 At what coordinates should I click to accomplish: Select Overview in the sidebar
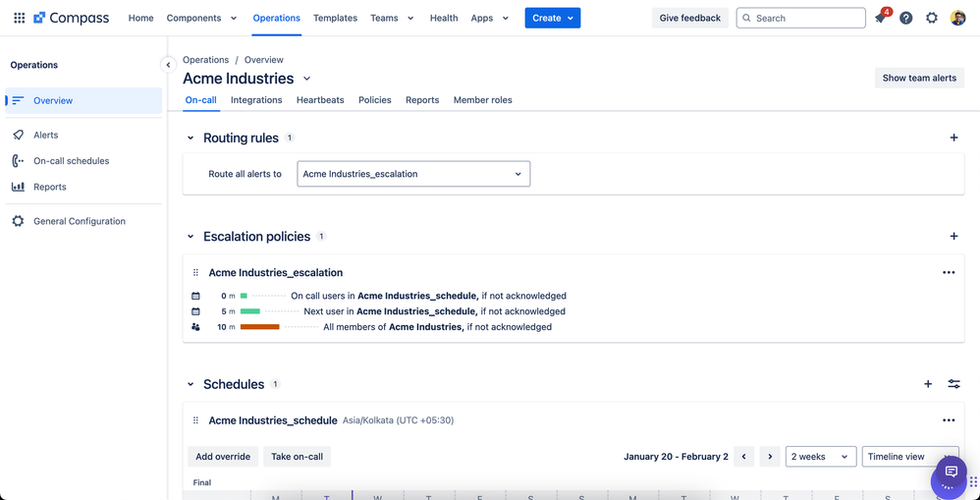pyautogui.click(x=83, y=100)
